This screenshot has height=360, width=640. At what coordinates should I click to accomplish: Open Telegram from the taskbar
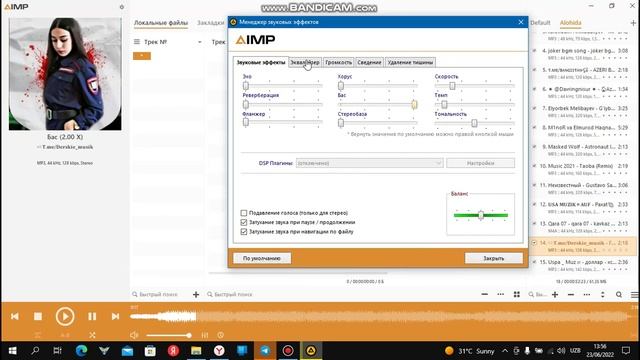tap(265, 351)
